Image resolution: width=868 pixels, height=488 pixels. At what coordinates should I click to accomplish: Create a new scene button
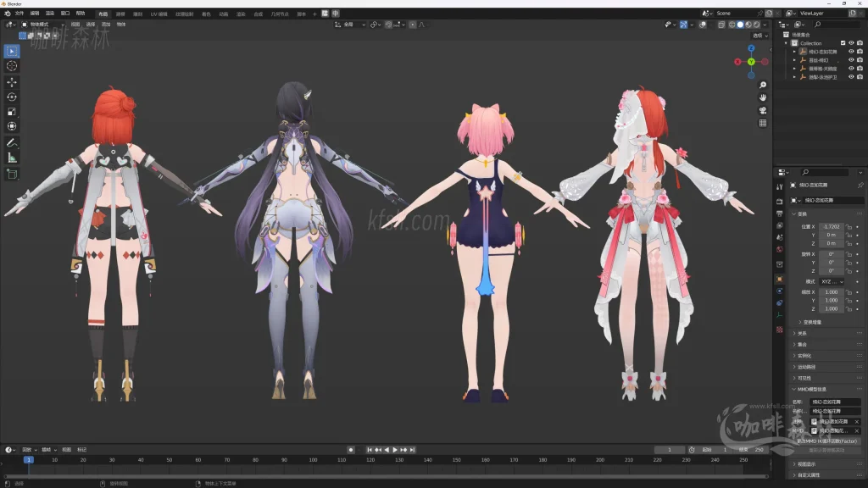[x=769, y=14]
